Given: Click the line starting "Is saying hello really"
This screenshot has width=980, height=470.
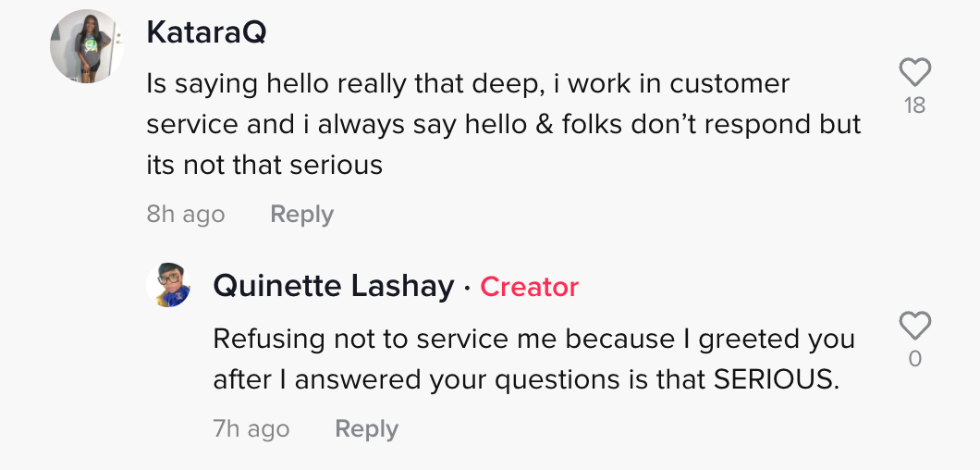Looking at the screenshot, I should pyautogui.click(x=468, y=84).
